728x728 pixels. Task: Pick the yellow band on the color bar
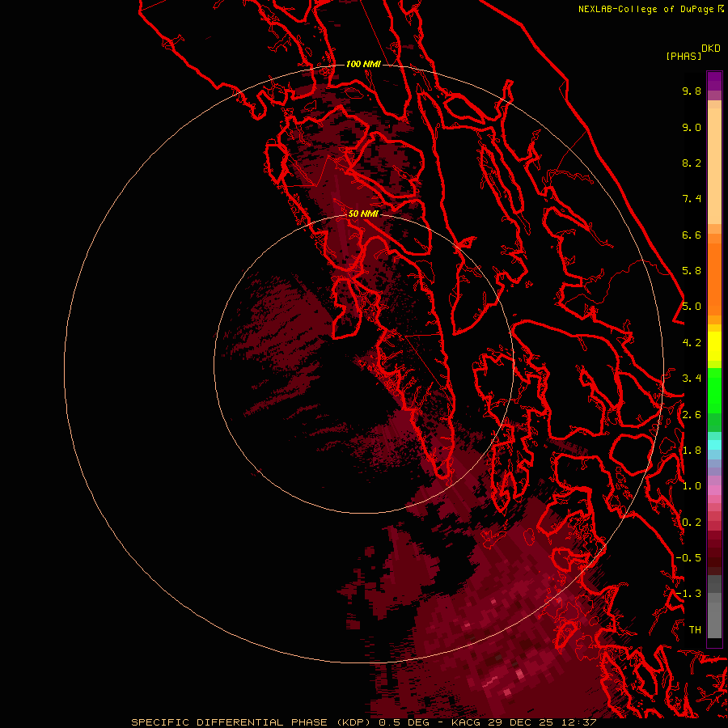click(x=714, y=346)
